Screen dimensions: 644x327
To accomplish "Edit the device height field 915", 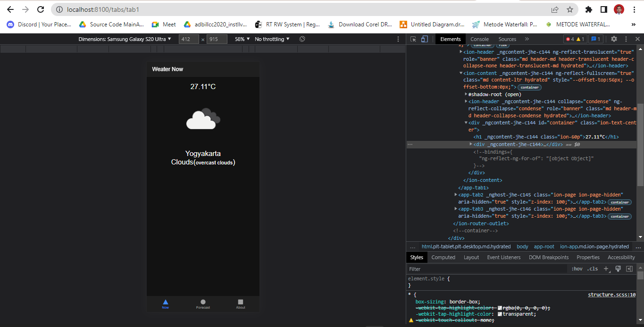I will (217, 39).
